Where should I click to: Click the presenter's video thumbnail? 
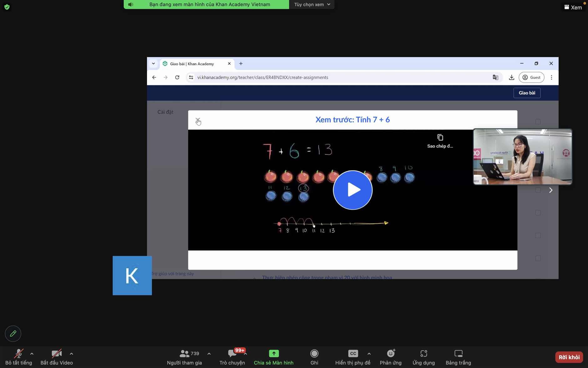pos(522,157)
